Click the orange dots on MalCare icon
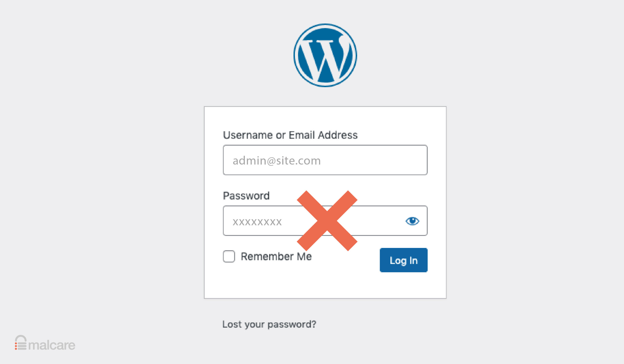Viewport: 624px width, 364px height. (16, 346)
